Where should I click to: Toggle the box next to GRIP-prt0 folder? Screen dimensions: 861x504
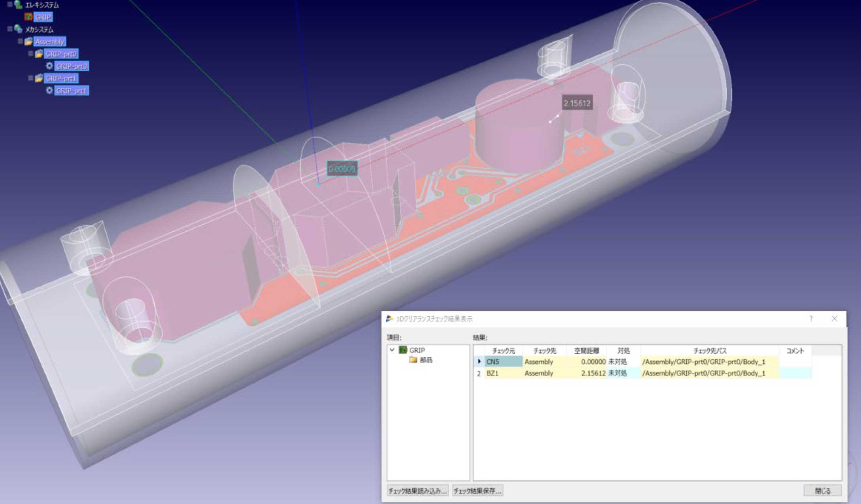(x=30, y=54)
